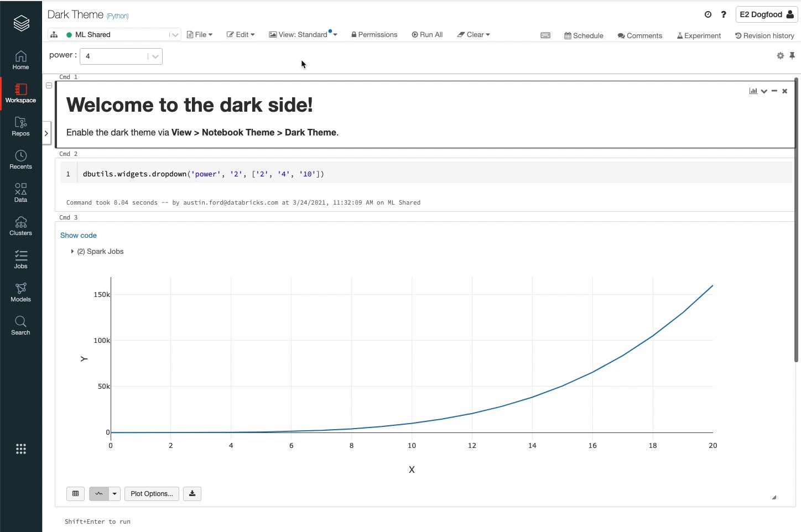Open Models in the sidebar
The image size is (801, 532).
tap(21, 293)
